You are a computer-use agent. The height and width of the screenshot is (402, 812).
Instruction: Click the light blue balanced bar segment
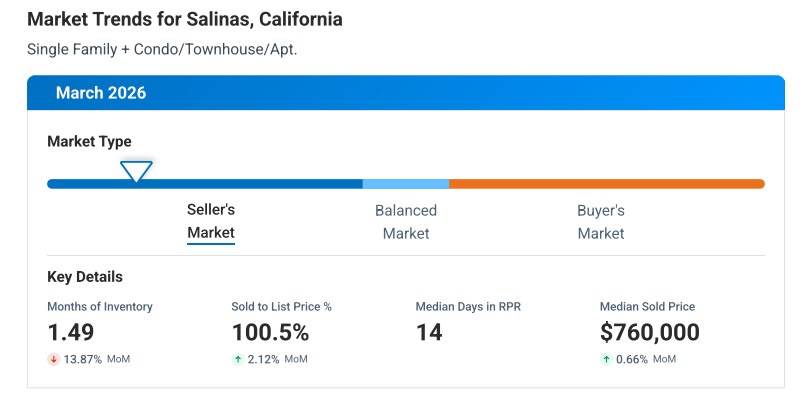[x=405, y=184]
